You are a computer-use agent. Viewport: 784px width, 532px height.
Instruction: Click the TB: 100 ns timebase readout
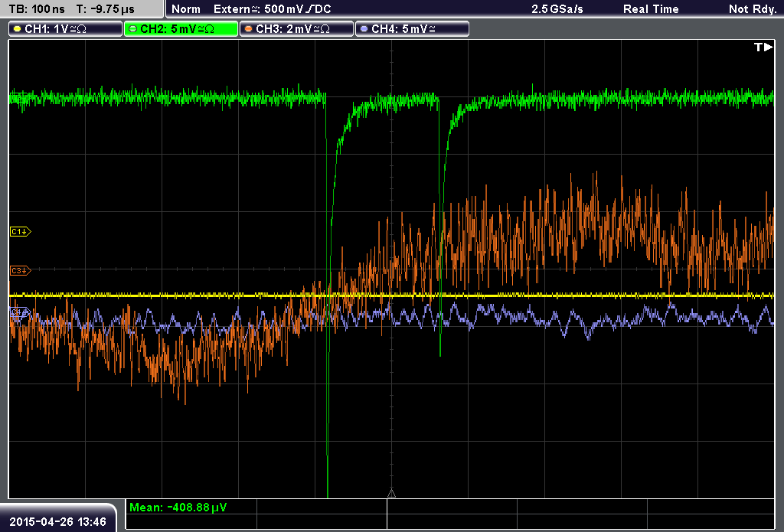pyautogui.click(x=37, y=9)
